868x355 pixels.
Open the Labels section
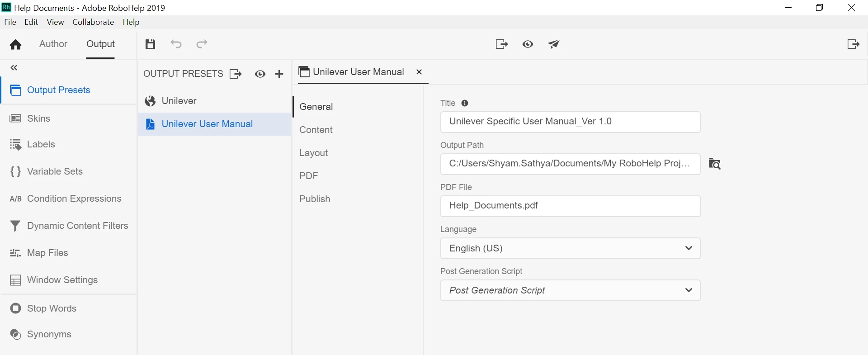[69, 144]
